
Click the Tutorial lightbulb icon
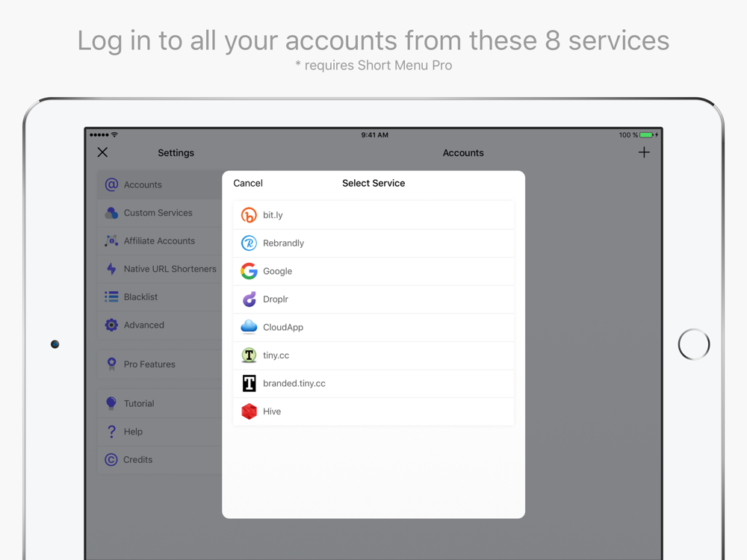[111, 403]
